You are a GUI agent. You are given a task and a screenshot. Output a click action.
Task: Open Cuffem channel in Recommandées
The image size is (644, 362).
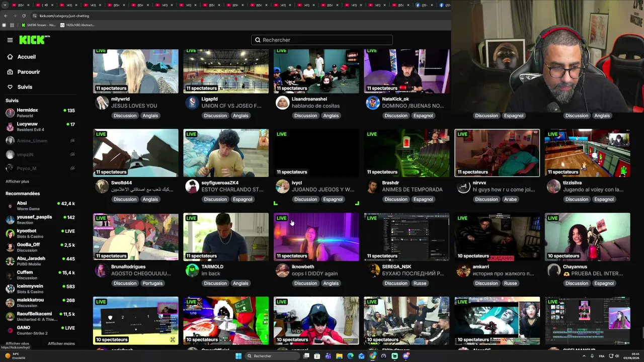coord(40,275)
